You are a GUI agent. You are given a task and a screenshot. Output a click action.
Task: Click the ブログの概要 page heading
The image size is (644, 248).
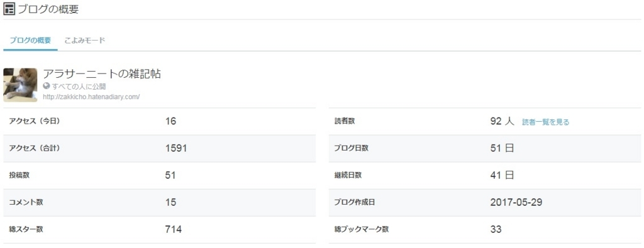point(48,9)
